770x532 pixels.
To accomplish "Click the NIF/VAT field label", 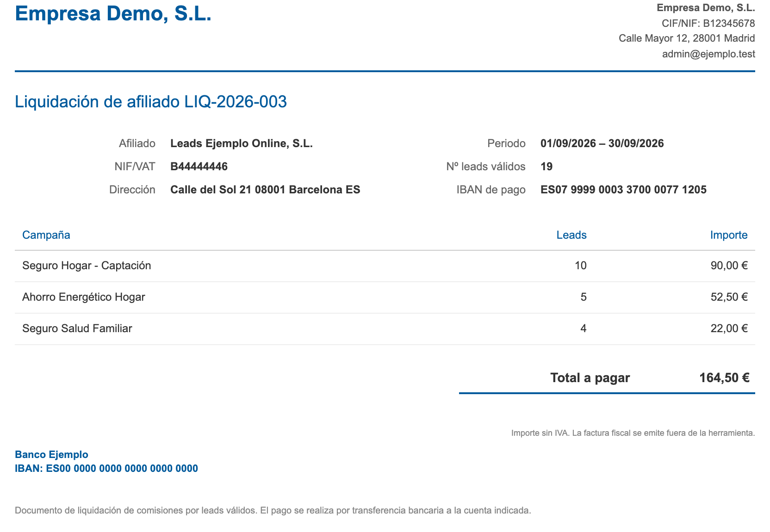I will [135, 167].
